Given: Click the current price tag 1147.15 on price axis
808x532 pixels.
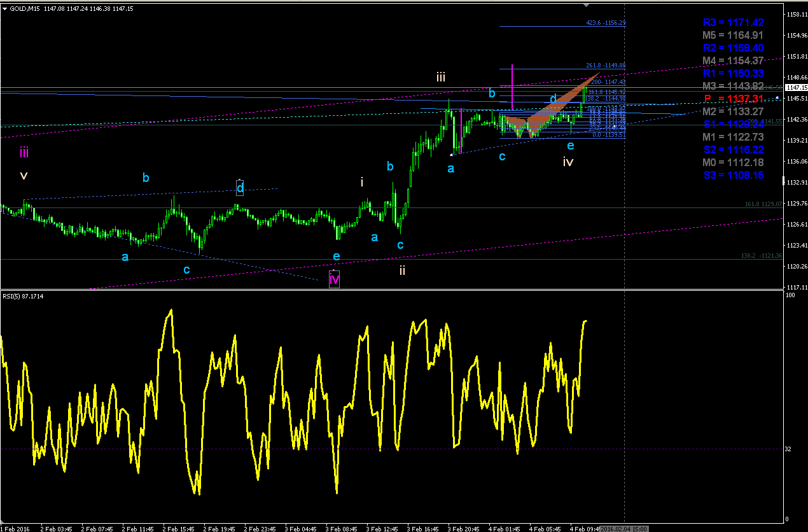Looking at the screenshot, I should [795, 88].
